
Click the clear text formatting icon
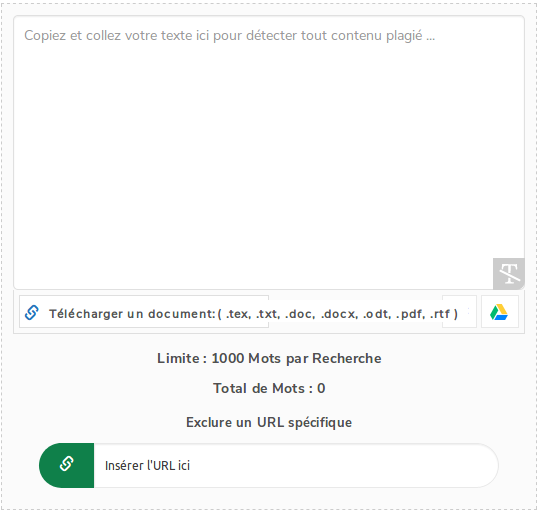pos(509,274)
